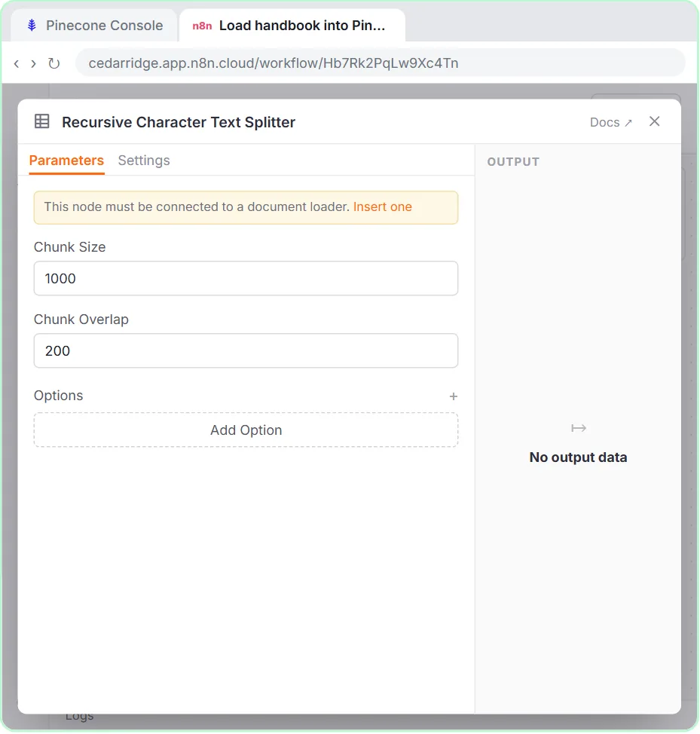
Task: Open the Parameters tab
Action: coord(66,161)
